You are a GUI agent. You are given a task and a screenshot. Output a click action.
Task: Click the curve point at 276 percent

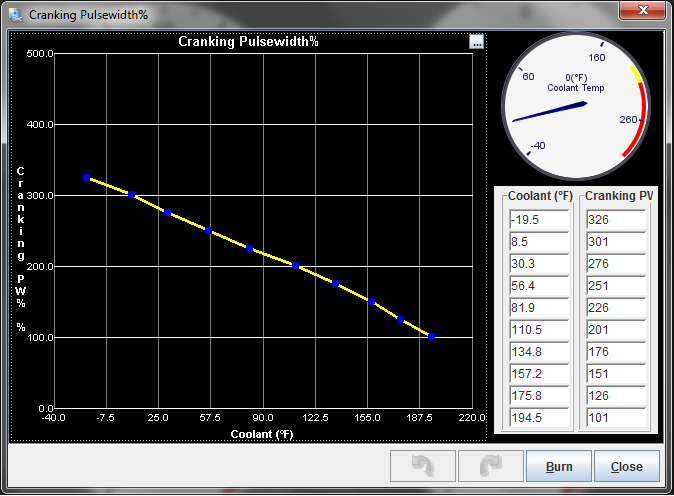point(167,213)
